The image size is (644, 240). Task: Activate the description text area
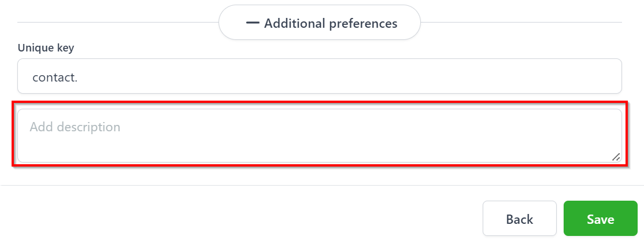click(x=320, y=136)
